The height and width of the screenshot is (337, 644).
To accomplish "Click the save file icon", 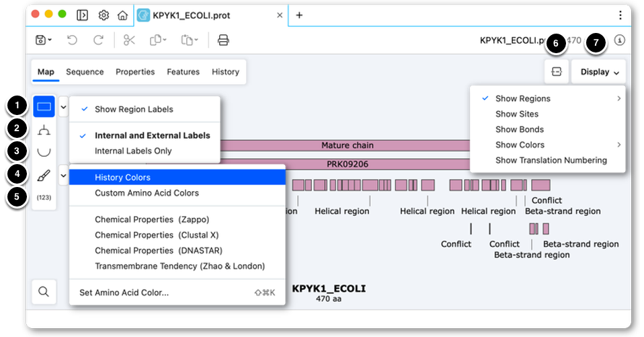I will click(x=40, y=40).
